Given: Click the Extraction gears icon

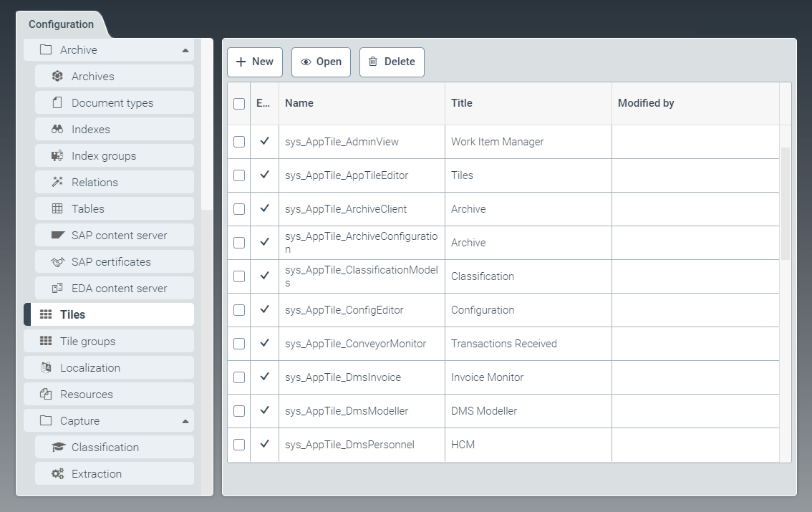Looking at the screenshot, I should 57,474.
